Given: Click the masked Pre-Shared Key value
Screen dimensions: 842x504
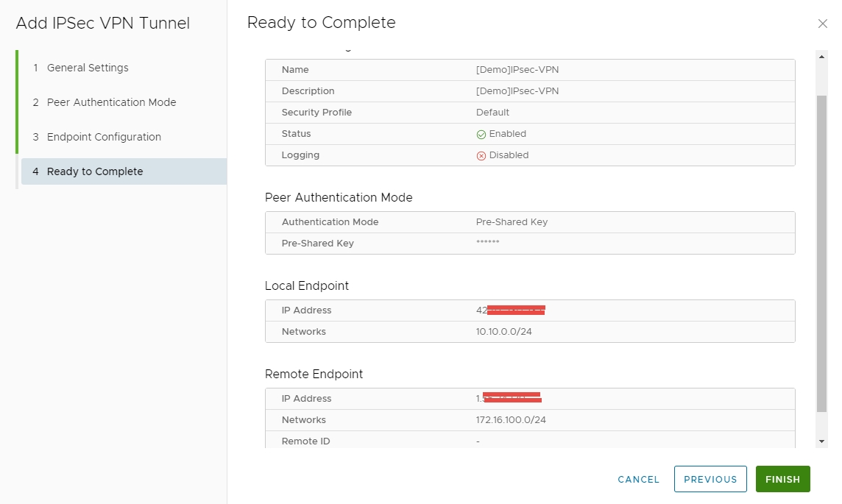Looking at the screenshot, I should pyautogui.click(x=488, y=243).
